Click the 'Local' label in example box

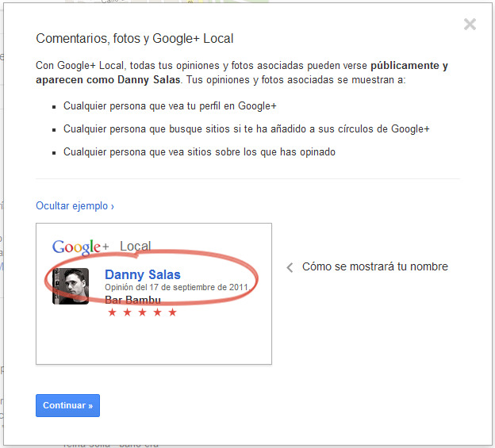(136, 246)
